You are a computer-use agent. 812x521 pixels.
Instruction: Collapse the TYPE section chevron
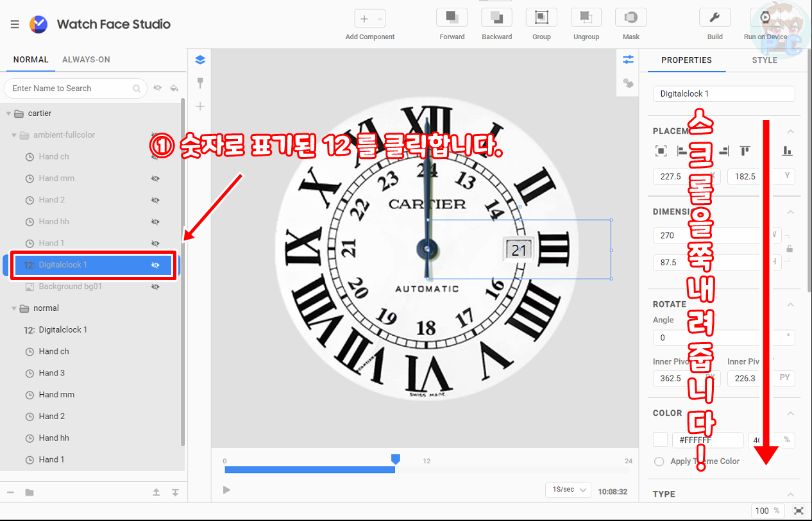790,494
